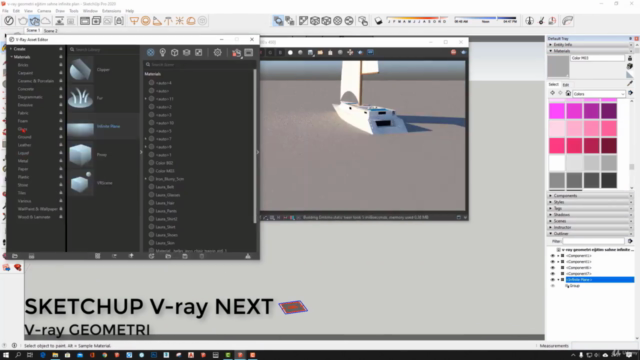Select the Laura_Hair material
This screenshot has height=360, width=640.
click(165, 203)
